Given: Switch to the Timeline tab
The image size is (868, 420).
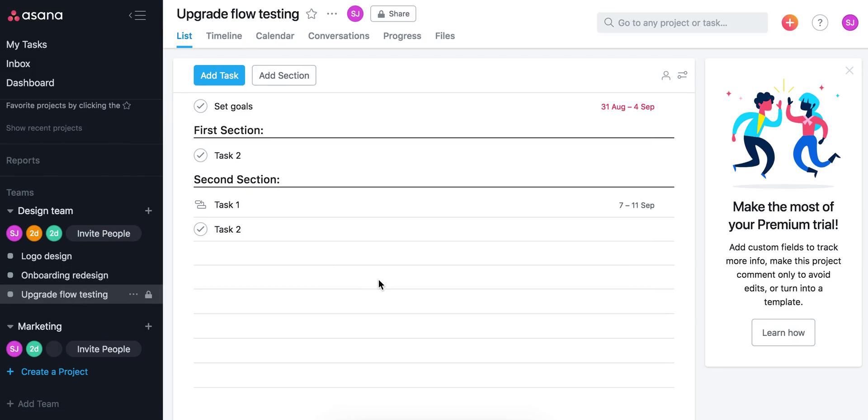Looking at the screenshot, I should pos(224,36).
